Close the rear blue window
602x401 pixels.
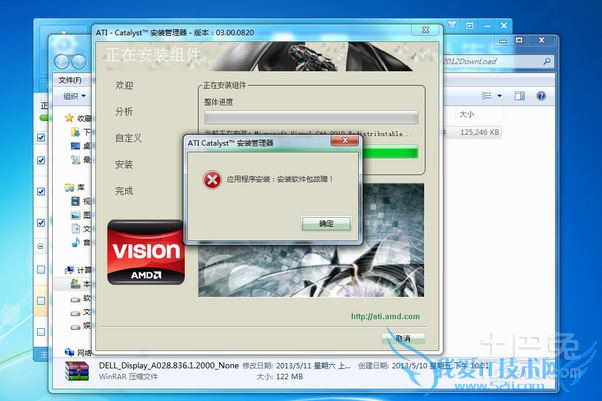[x=504, y=25]
